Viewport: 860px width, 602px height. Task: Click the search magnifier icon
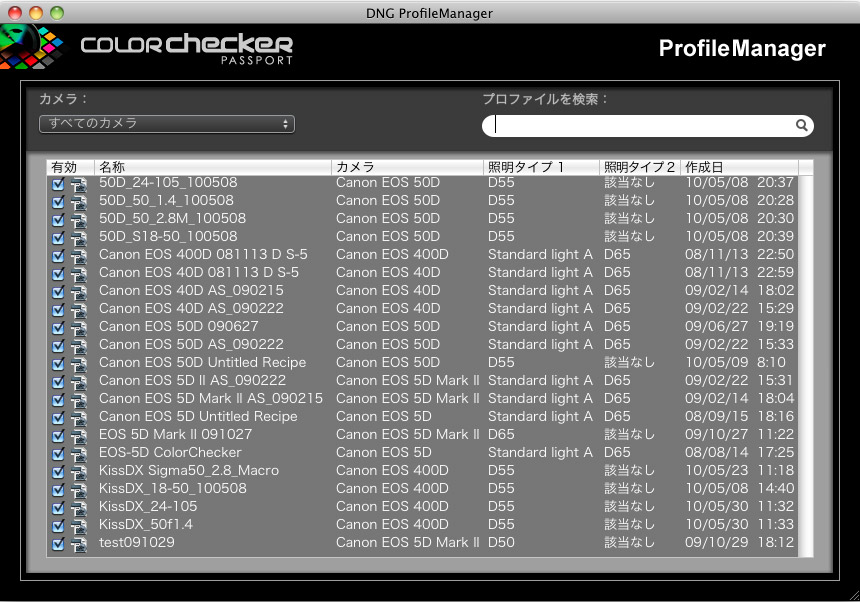pyautogui.click(x=801, y=126)
